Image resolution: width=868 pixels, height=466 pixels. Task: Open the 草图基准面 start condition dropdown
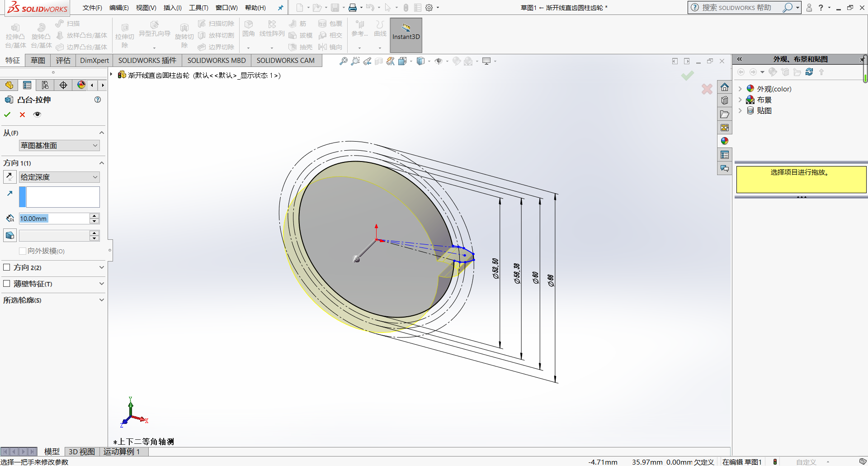tap(59, 145)
